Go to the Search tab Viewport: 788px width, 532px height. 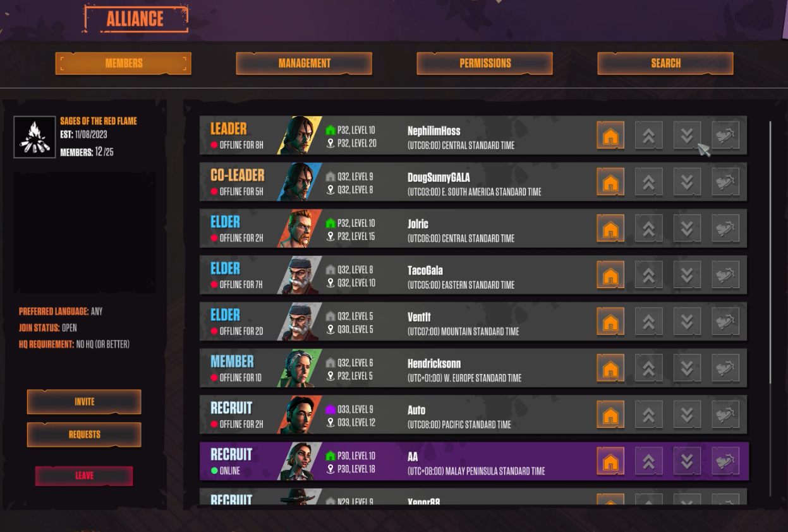665,63
